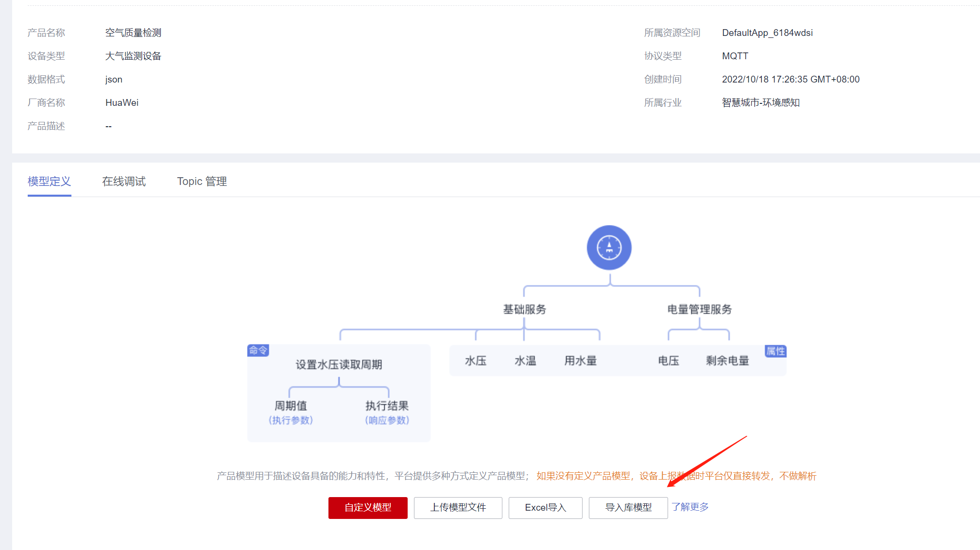Click the 导入库模型 button
The height and width of the screenshot is (550, 980).
628,507
